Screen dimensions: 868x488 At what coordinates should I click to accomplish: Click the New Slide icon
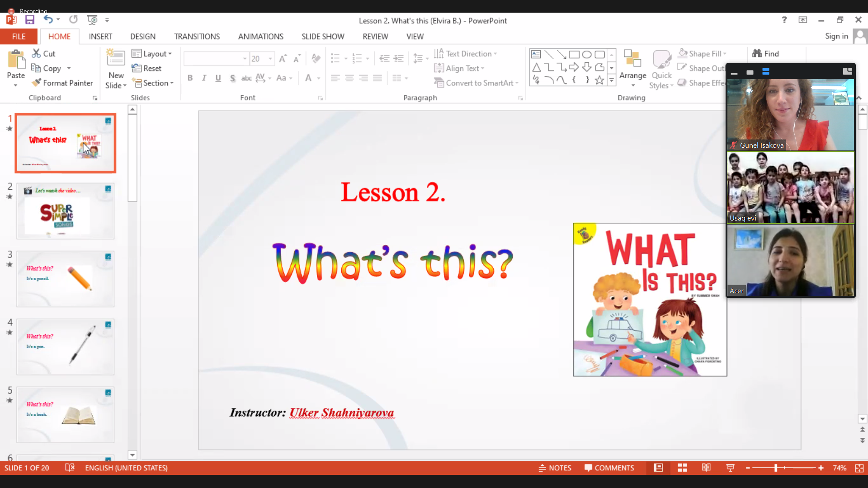[x=116, y=58]
